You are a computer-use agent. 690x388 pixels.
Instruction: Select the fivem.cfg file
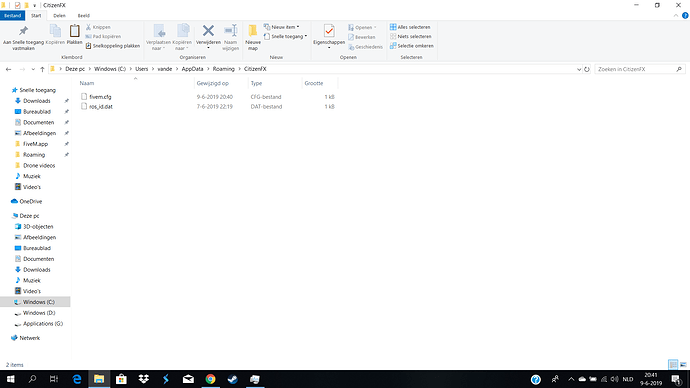click(100, 97)
